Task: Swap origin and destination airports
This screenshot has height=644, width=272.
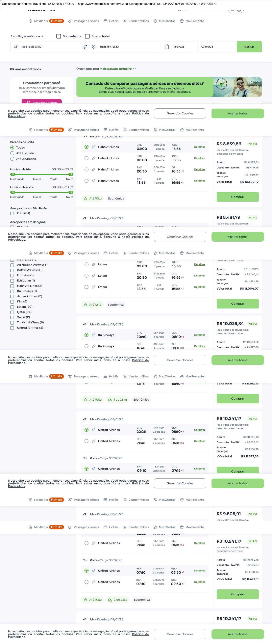Action: [x=85, y=47]
